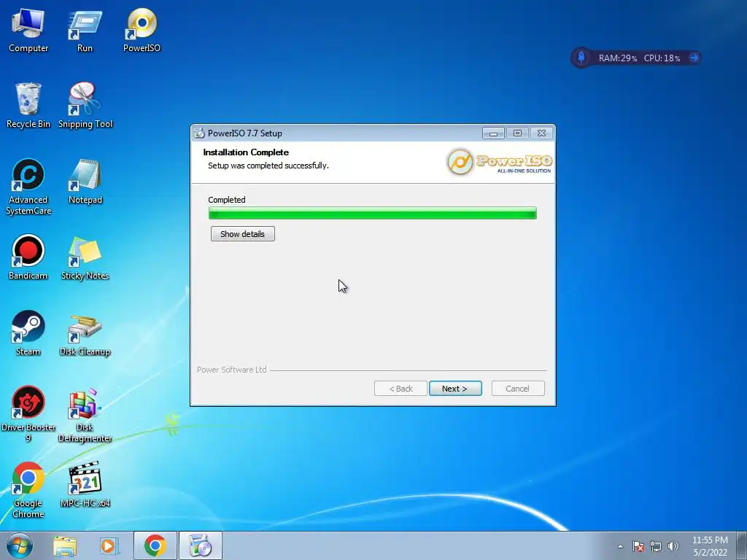Open Action Center flag icon in tray
747x560 pixels.
(638, 546)
